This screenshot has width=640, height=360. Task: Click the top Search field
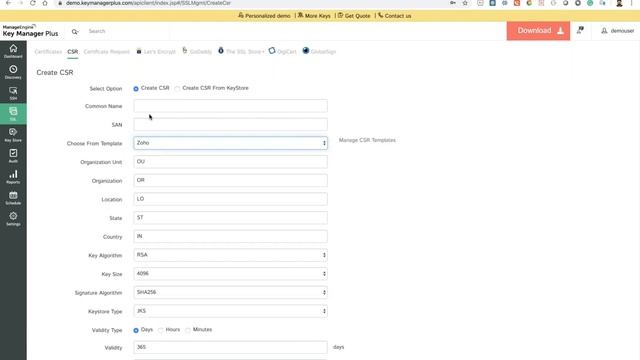[127, 31]
